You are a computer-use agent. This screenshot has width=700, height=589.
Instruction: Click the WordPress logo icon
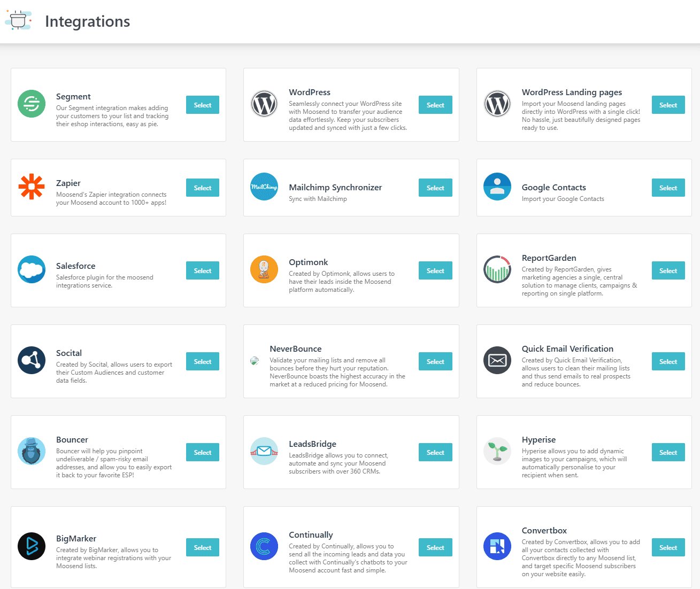point(264,104)
